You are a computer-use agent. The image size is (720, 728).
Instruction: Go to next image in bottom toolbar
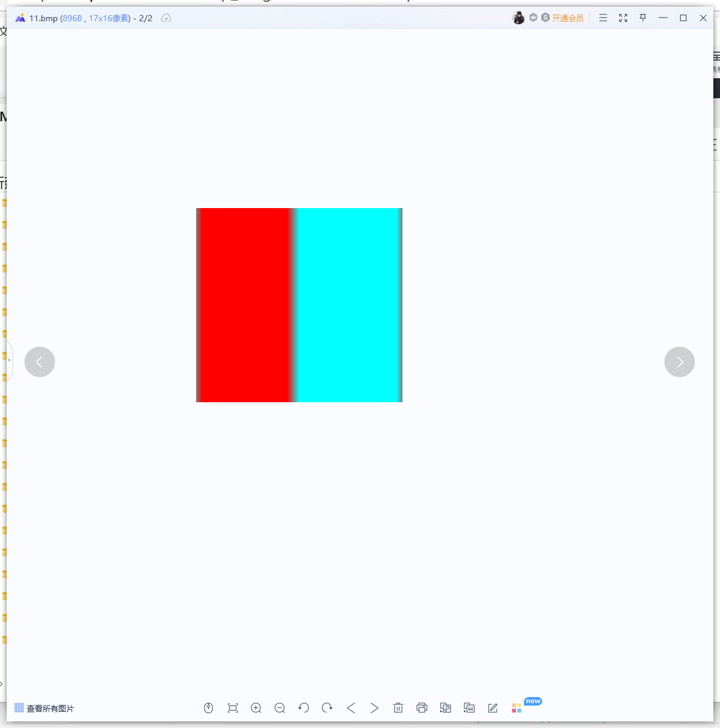click(375, 708)
